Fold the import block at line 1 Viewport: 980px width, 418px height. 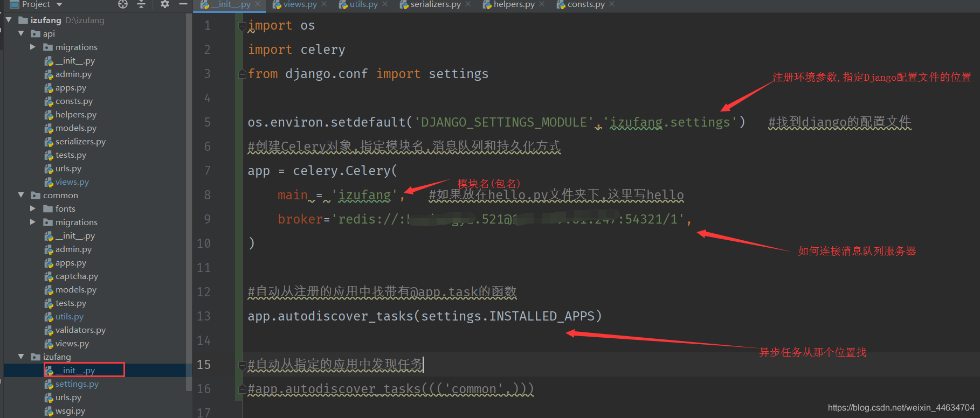[x=243, y=25]
